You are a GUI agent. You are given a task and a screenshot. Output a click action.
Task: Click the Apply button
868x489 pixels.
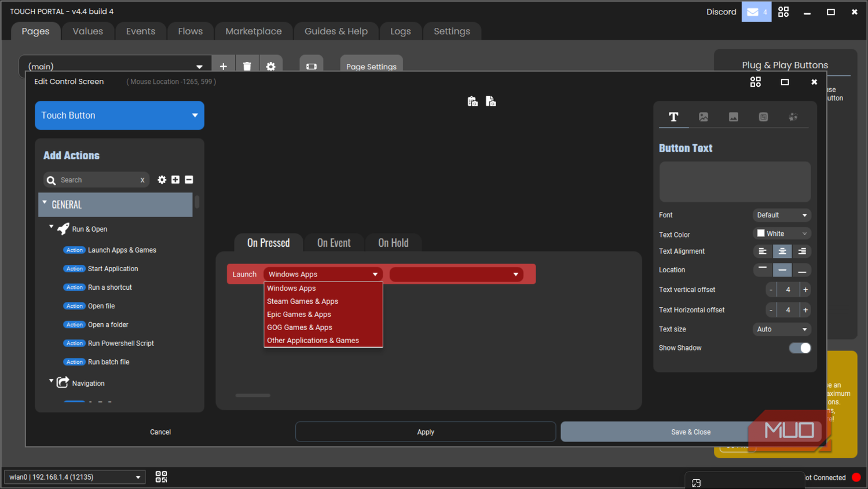point(426,432)
